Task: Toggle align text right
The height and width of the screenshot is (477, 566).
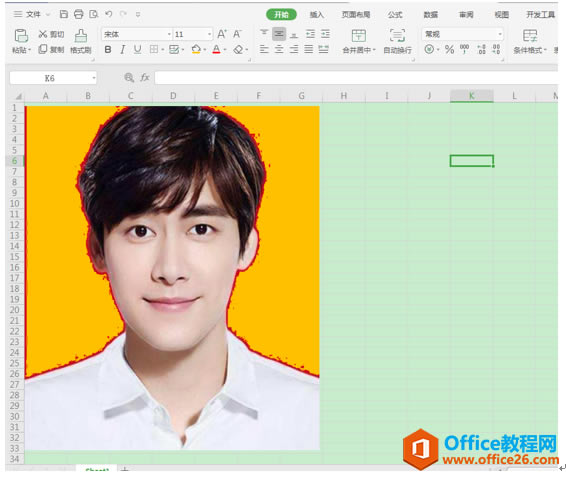Action: click(294, 49)
